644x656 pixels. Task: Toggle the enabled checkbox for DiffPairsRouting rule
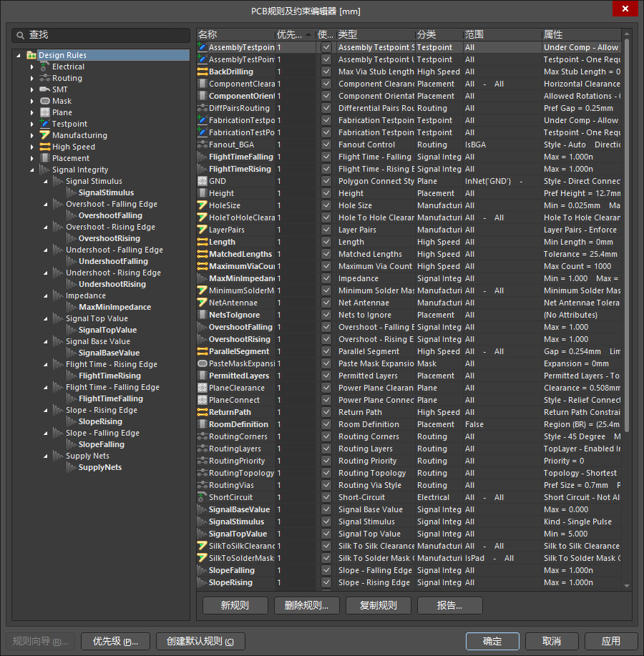(x=326, y=108)
